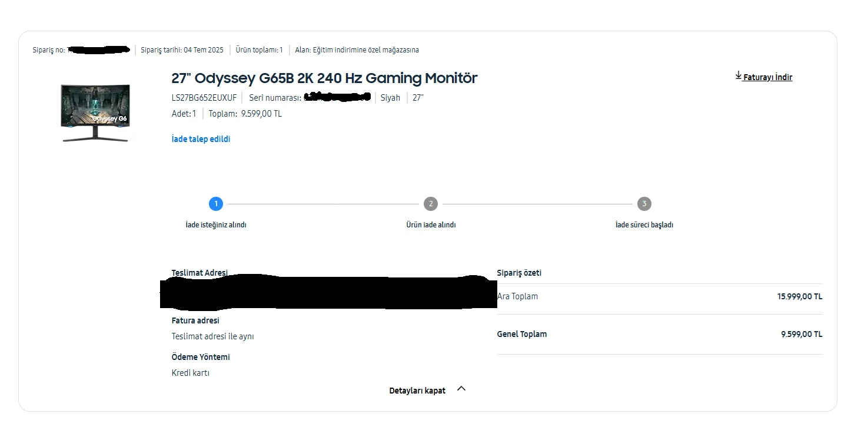Select step 1 circle İade isteğiniz alındı
Screen dimensions: 868x443
[x=216, y=204]
